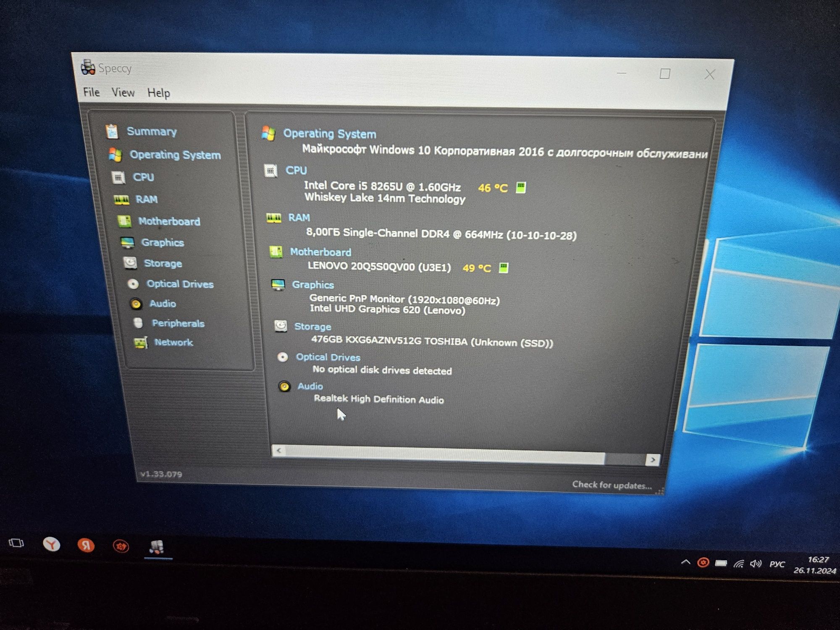Click motherboard temperature indicator icon beside 49 °C
The height and width of the screenshot is (630, 840).
[x=504, y=268]
